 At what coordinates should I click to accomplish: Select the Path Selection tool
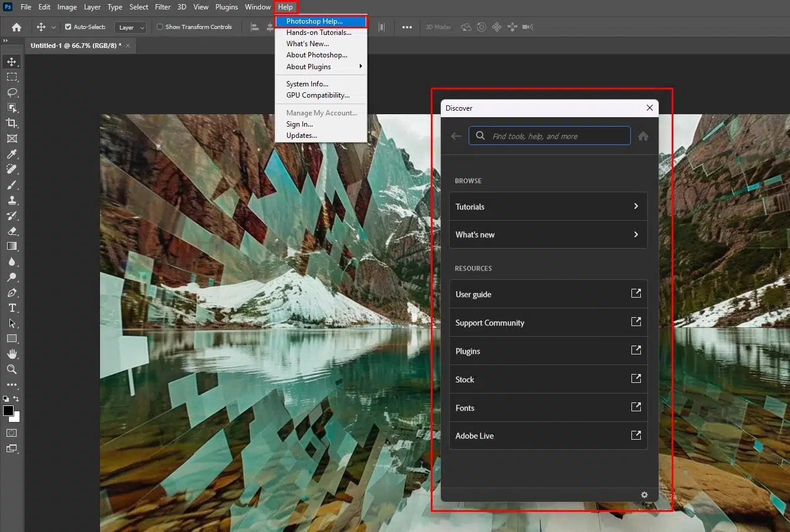pos(12,323)
